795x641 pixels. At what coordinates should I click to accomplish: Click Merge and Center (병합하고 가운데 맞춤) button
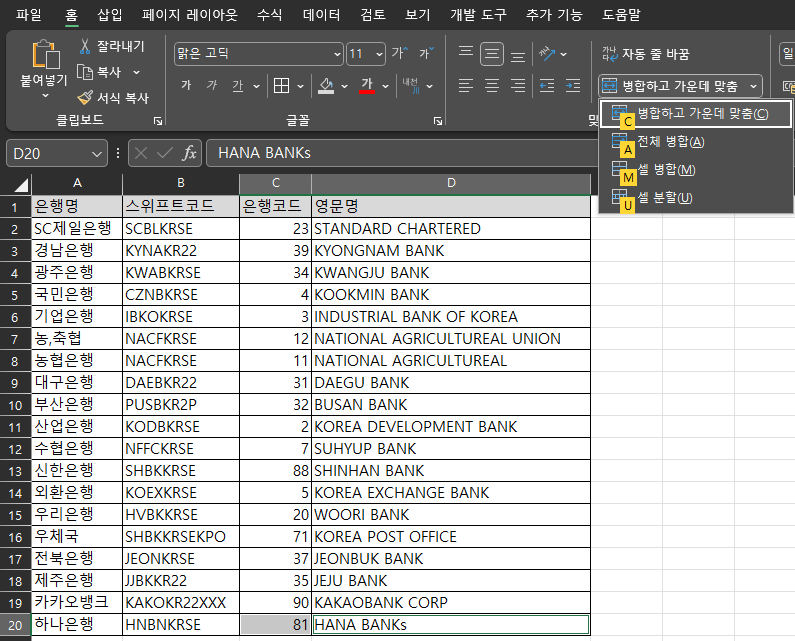(x=671, y=86)
